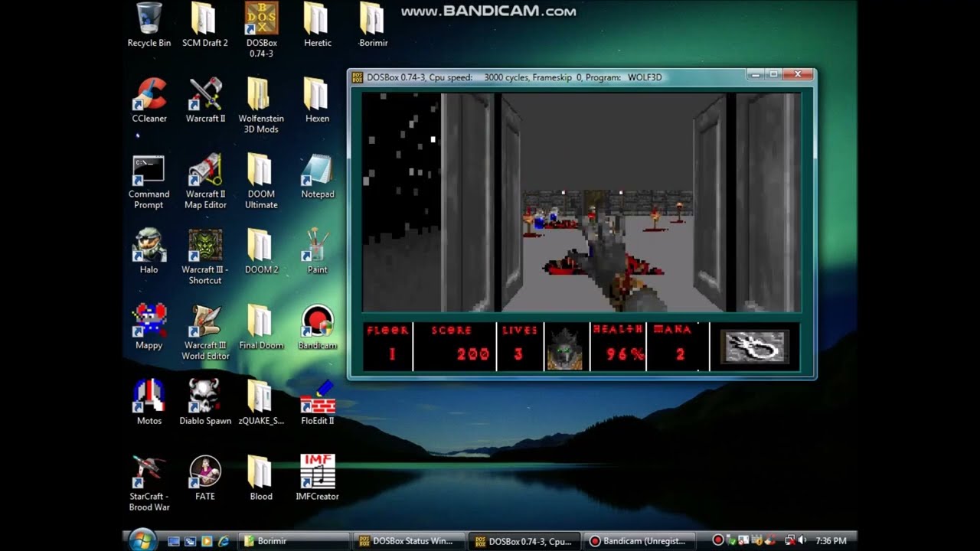Click the WOLF3D game viewport
Viewport: 980px width, 551px height.
(581, 202)
